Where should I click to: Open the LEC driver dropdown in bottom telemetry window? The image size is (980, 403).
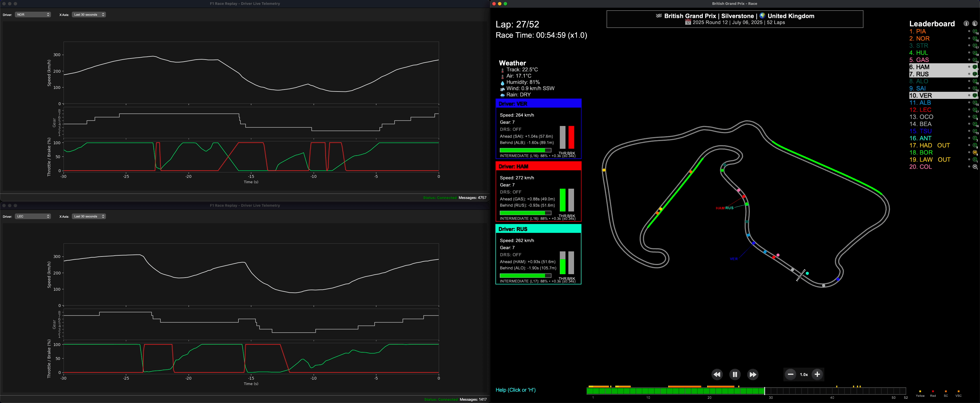point(33,216)
